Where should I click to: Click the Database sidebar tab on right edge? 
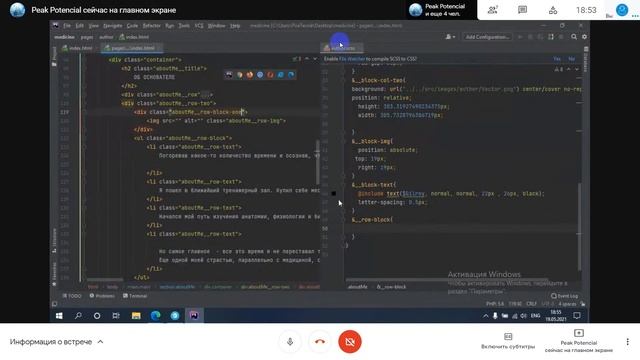click(x=586, y=60)
